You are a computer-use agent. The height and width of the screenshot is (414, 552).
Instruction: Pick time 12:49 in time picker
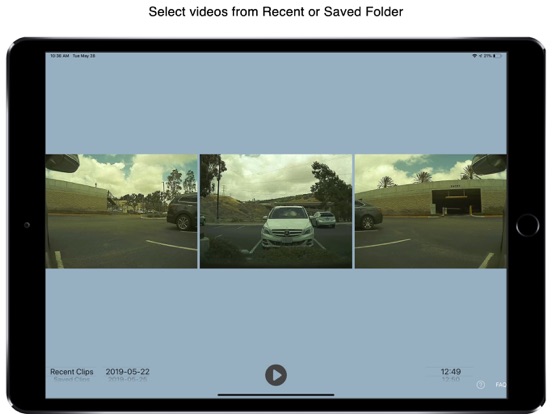[x=451, y=372]
